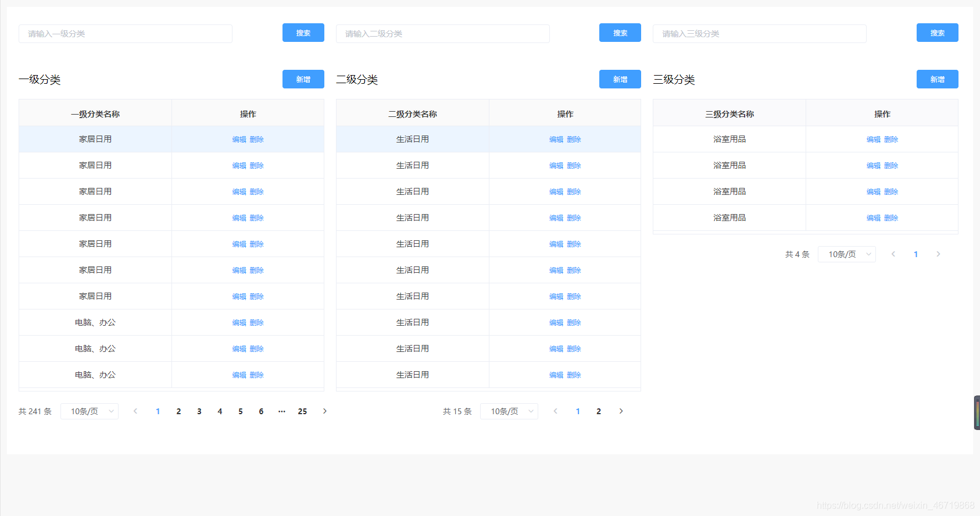980x516 pixels.
Task: Click the 三级分类 section heading
Action: click(674, 80)
